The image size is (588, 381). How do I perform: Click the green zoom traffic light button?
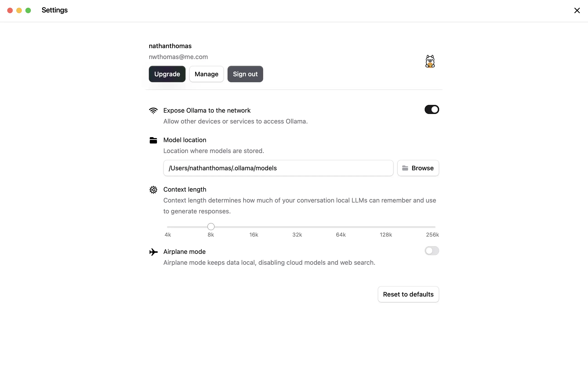click(28, 10)
